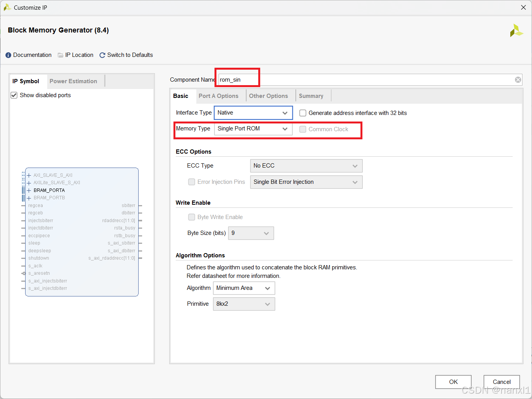
Task: Open the Byte Size (bits) dropdown
Action: tap(251, 233)
